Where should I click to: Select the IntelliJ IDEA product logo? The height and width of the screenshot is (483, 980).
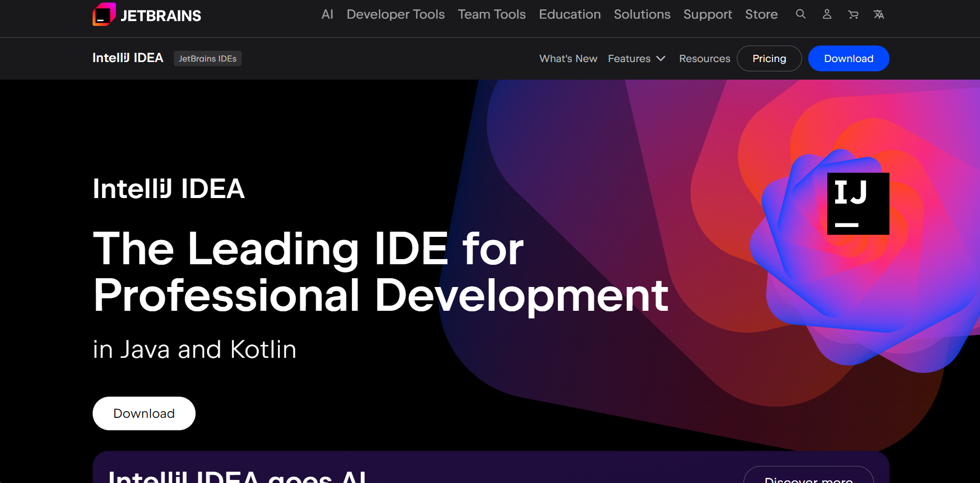[x=127, y=58]
